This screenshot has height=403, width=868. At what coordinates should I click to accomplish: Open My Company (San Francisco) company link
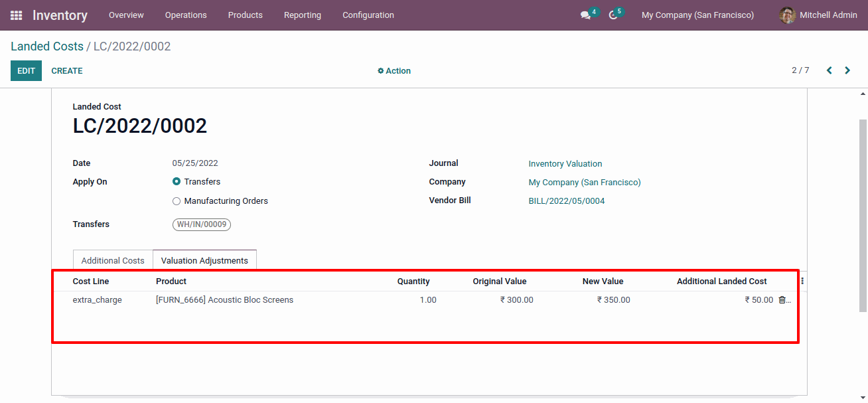click(x=585, y=182)
